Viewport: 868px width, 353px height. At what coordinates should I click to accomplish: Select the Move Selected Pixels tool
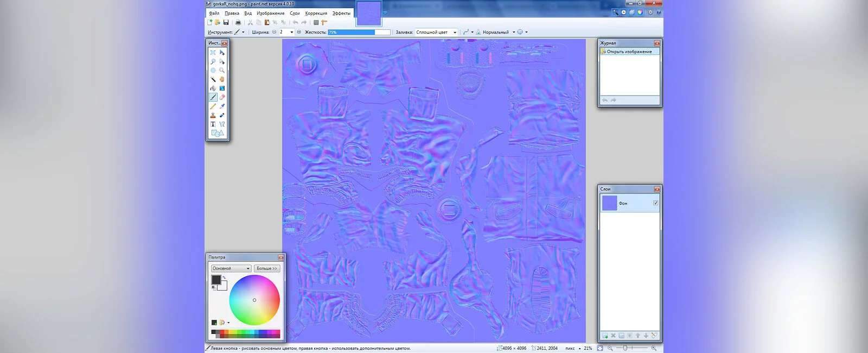click(222, 53)
